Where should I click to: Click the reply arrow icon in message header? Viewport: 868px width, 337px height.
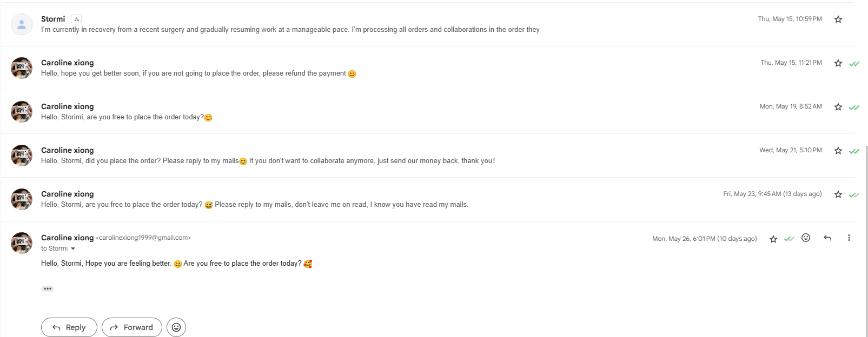(x=827, y=238)
